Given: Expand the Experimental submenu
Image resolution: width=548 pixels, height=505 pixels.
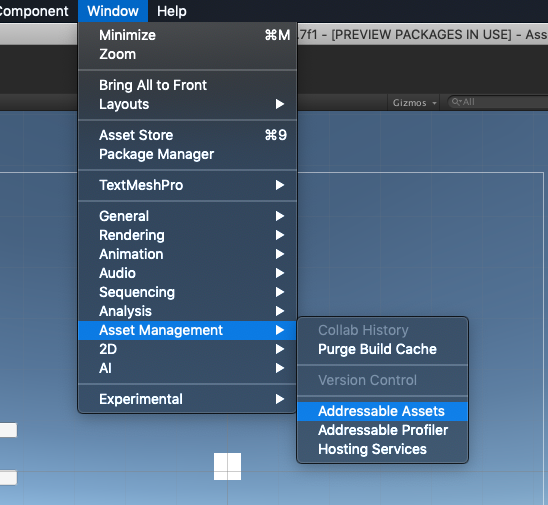Looking at the screenshot, I should [187, 399].
